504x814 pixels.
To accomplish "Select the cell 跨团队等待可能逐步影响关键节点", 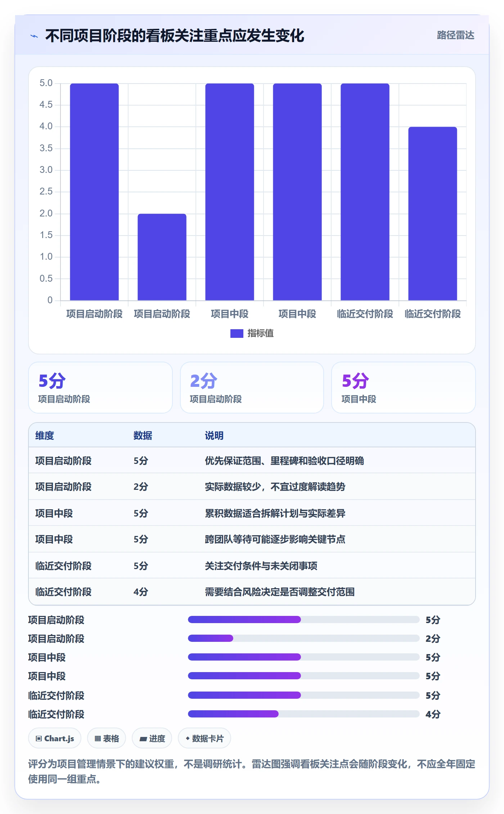I will [275, 539].
